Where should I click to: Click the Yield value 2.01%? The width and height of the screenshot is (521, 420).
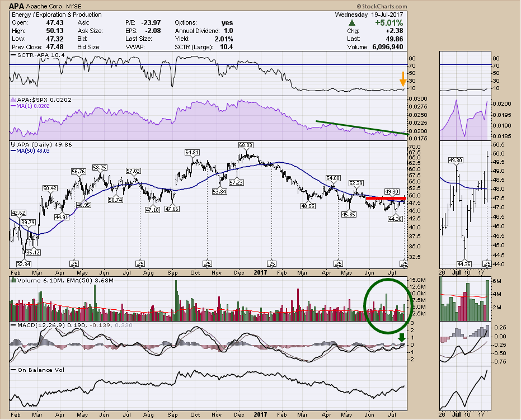[224, 39]
